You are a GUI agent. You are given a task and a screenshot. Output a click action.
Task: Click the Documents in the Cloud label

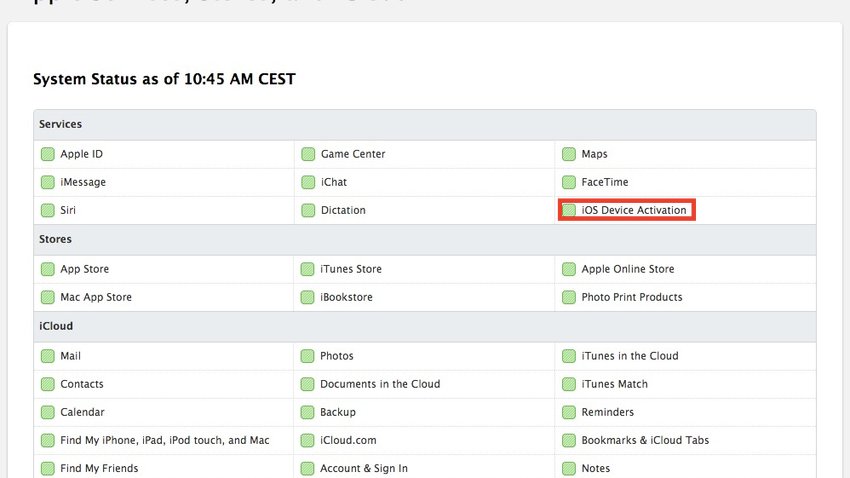(380, 384)
